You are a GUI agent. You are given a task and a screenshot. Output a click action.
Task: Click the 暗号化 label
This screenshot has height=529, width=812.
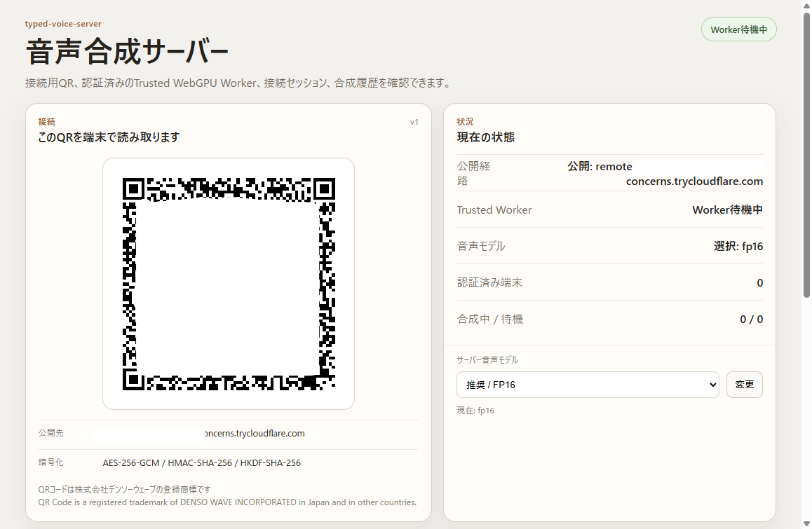pos(50,462)
